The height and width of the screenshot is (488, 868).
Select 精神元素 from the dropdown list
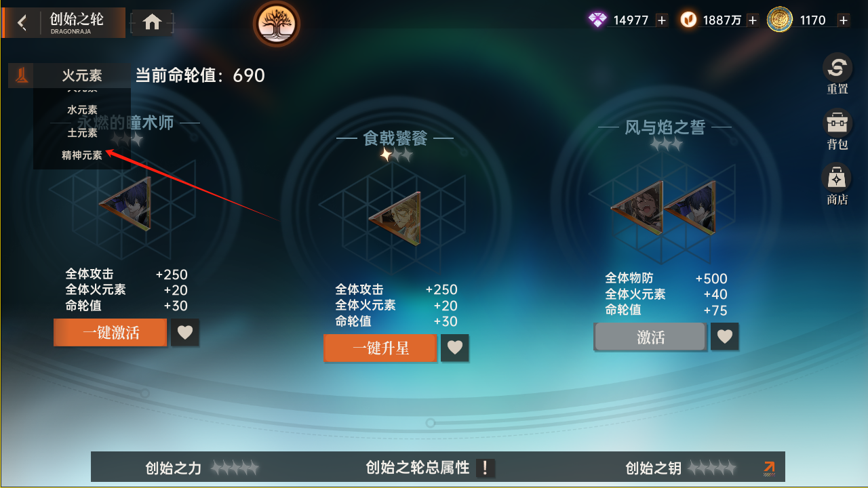tap(82, 155)
